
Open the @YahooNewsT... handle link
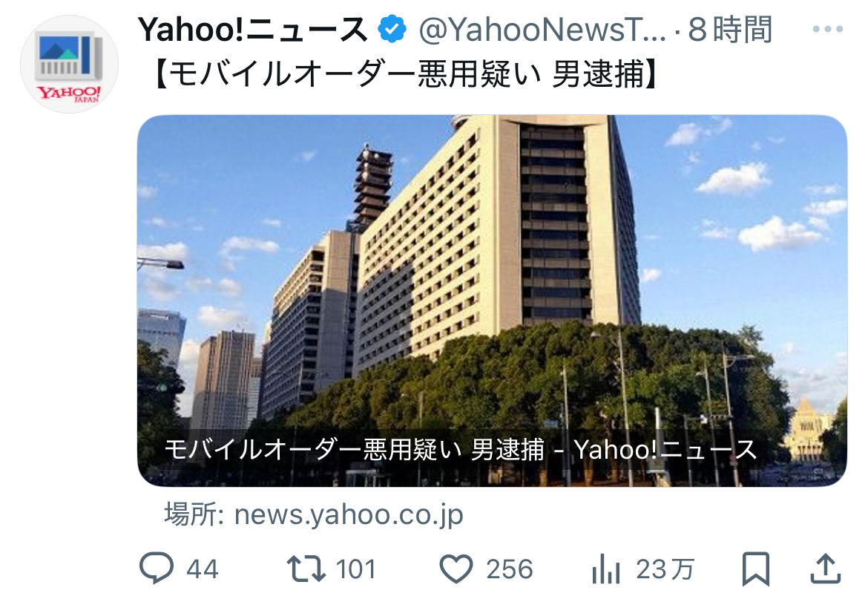coord(542,30)
